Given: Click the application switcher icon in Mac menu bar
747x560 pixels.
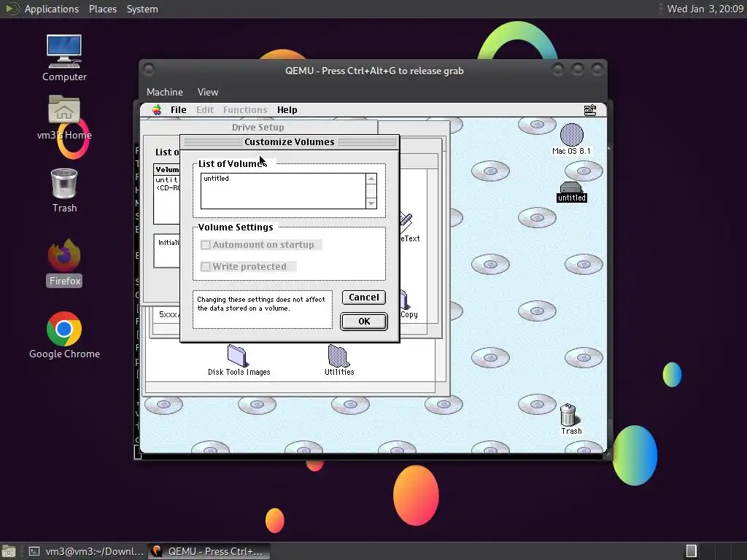Looking at the screenshot, I should pyautogui.click(x=589, y=110).
